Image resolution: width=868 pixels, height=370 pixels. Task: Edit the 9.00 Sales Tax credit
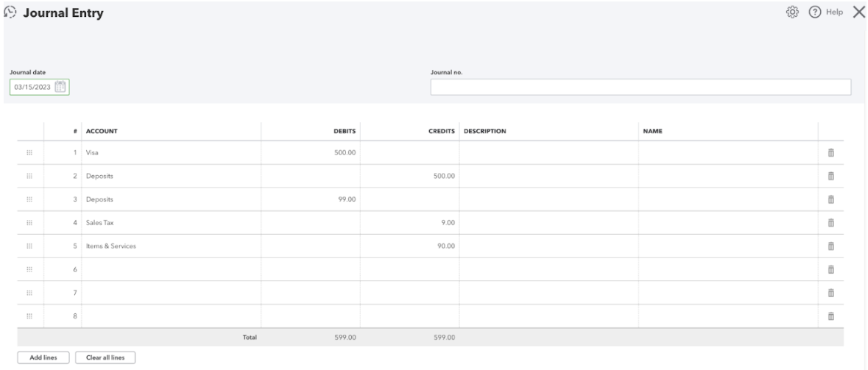[409, 223]
